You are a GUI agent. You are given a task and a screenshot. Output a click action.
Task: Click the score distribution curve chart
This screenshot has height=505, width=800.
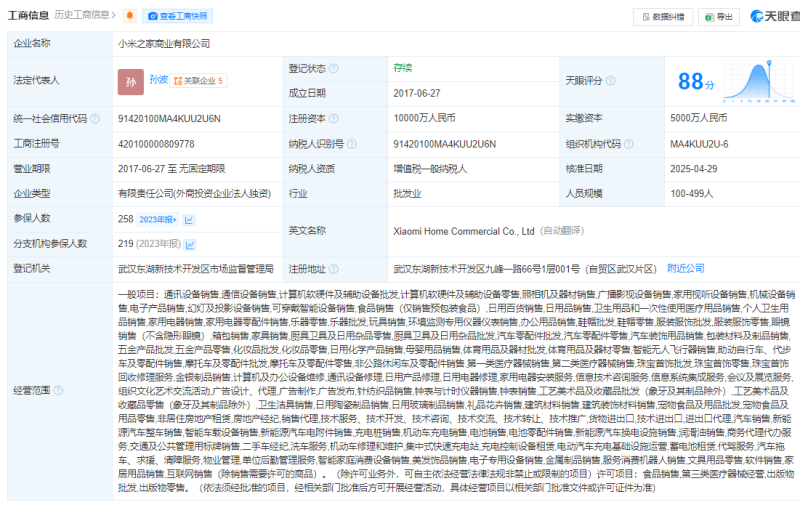pyautogui.click(x=759, y=81)
